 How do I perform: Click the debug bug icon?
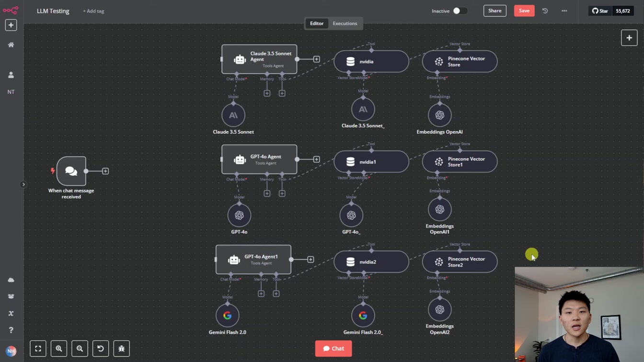(x=121, y=349)
